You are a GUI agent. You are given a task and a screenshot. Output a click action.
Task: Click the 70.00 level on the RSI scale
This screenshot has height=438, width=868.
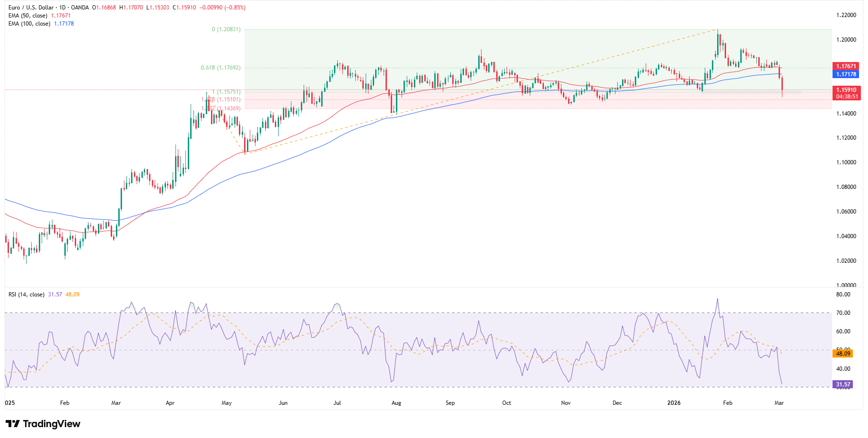tap(844, 313)
